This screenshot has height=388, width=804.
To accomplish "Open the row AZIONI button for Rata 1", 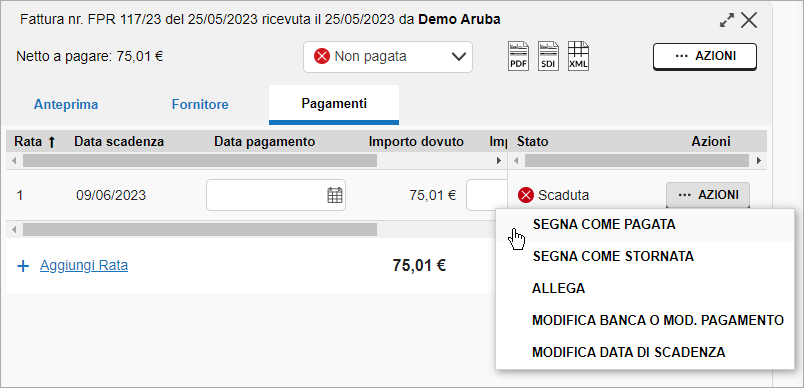I will coord(708,195).
